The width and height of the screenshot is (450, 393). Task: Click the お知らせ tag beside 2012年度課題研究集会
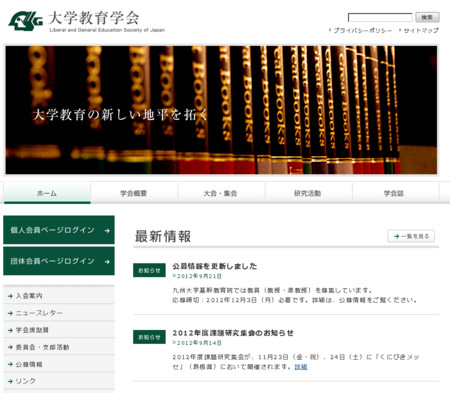149,337
